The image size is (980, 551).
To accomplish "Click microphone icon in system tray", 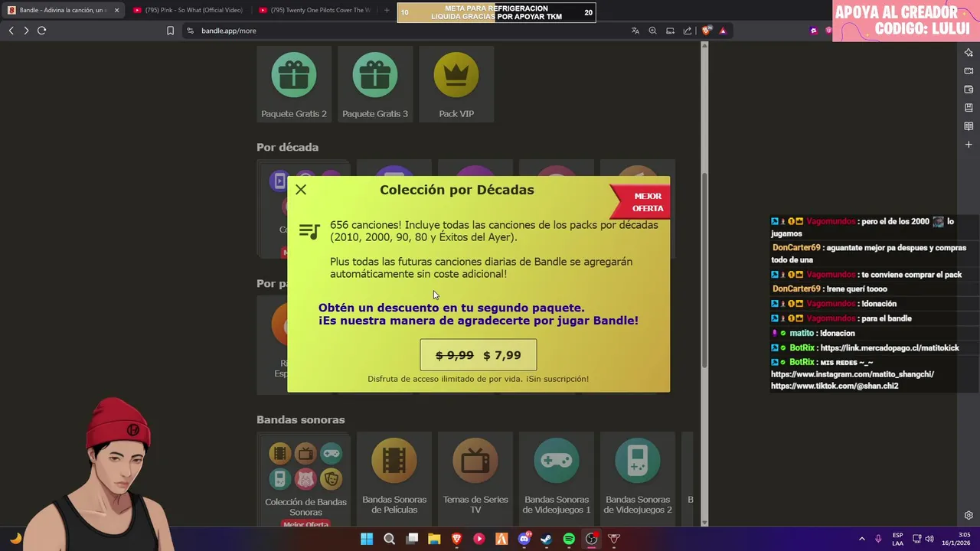I will coord(878,539).
